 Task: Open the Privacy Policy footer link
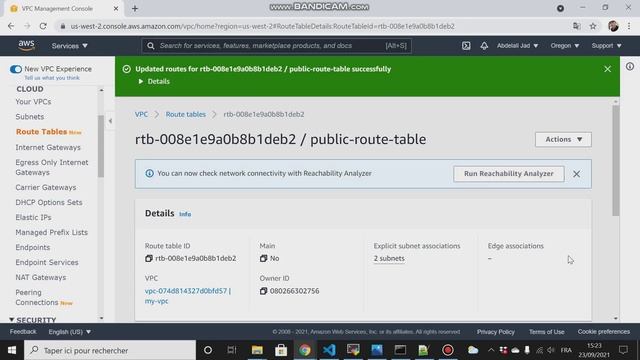click(496, 332)
